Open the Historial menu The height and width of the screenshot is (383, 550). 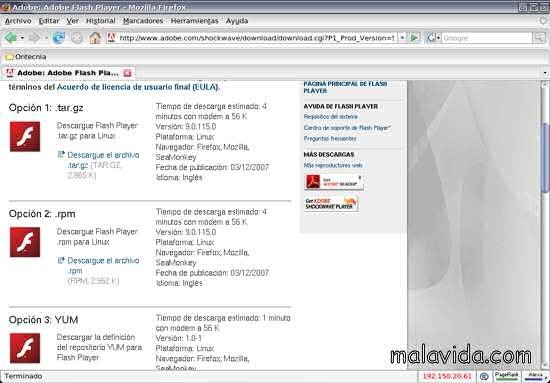101,21
